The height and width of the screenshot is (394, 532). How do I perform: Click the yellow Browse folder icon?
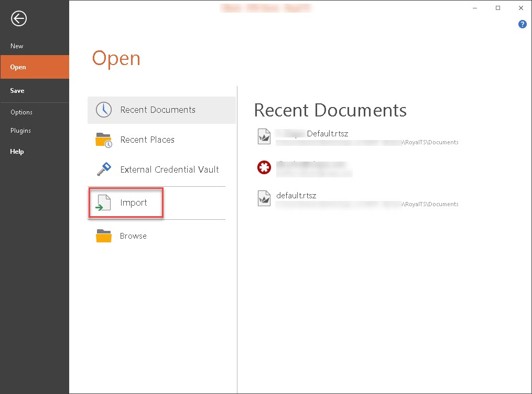[x=104, y=236]
